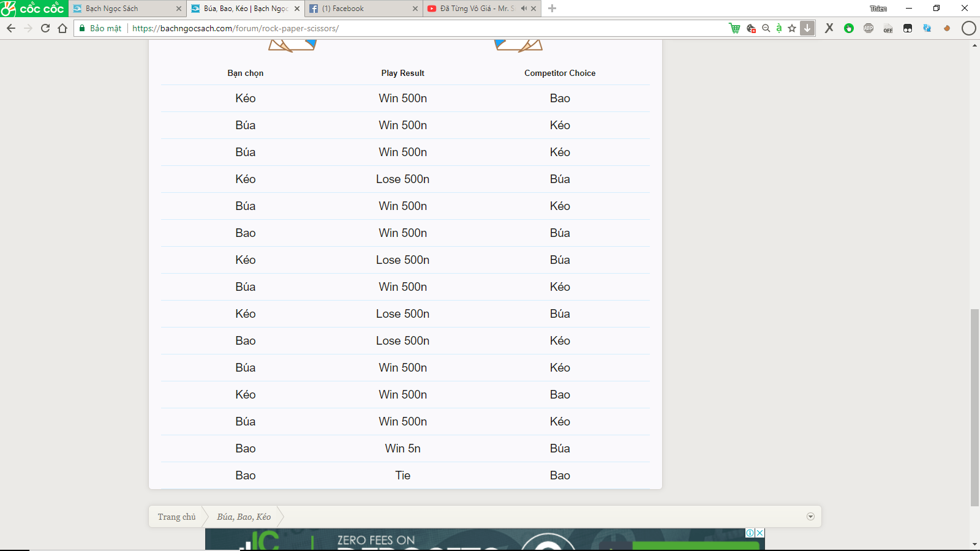
Task: Click the Trang chủ breadcrumb link
Action: point(176,517)
